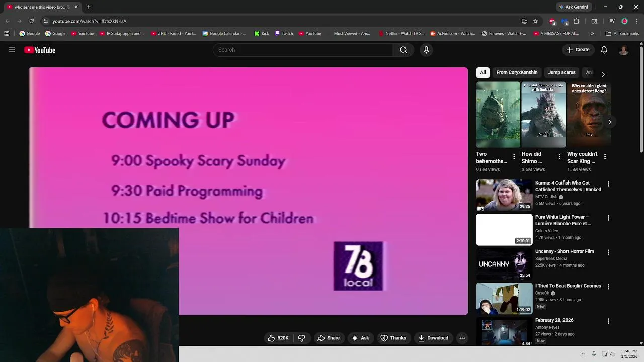The width and height of the screenshot is (644, 362).
Task: Reload the page with the refresh icon
Action: coord(31,21)
